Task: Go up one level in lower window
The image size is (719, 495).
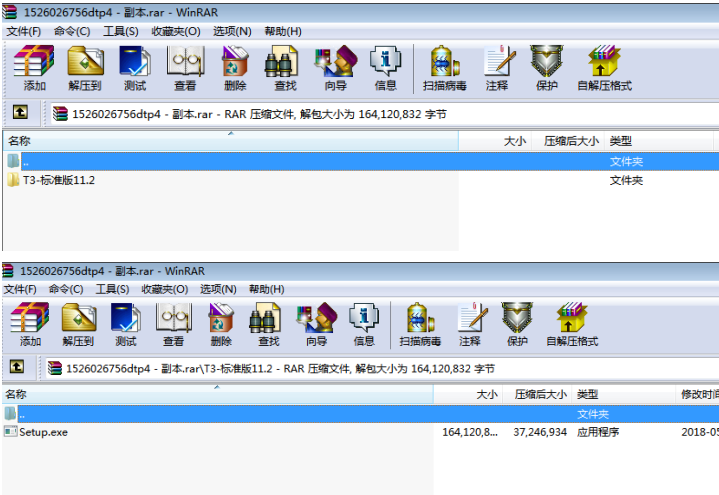Action: point(17,367)
